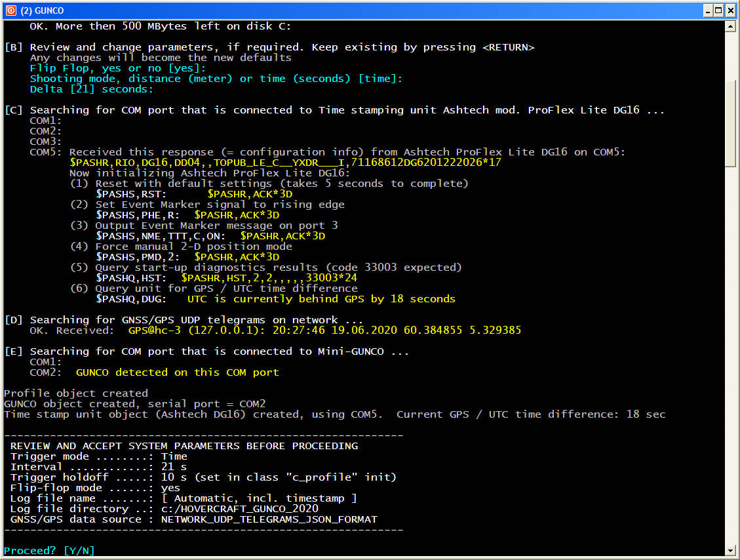Click the scrollbar up arrow
The width and height of the screenshot is (740, 560).
click(x=730, y=26)
